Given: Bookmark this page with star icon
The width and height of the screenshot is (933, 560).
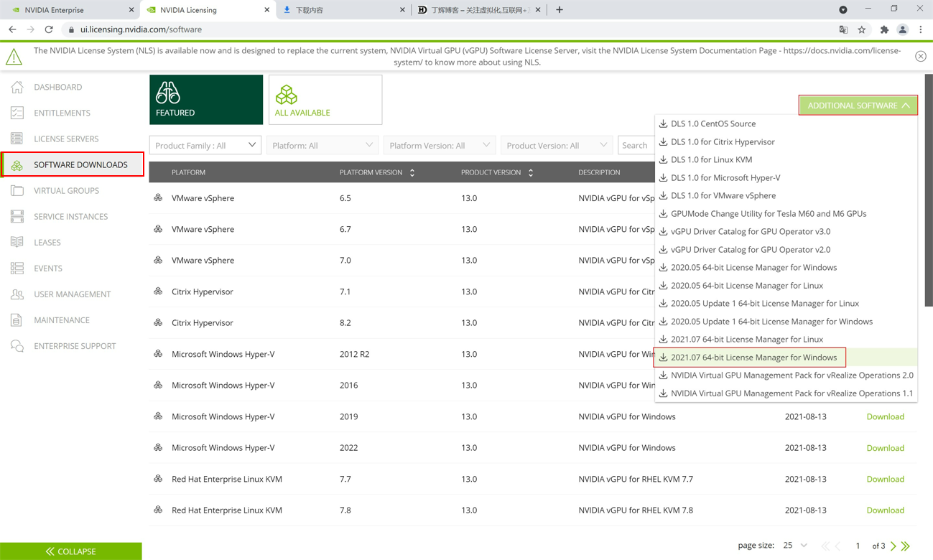Looking at the screenshot, I should pyautogui.click(x=862, y=29).
